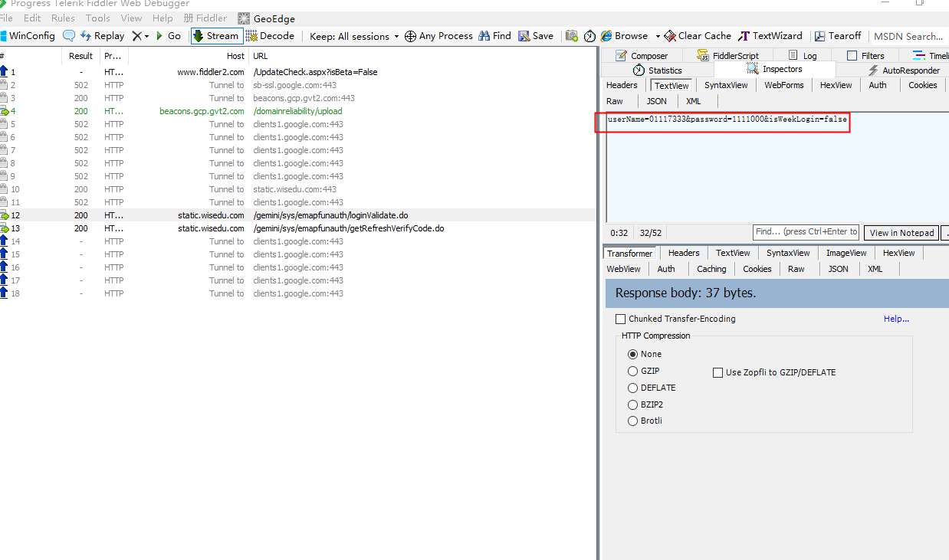Screen dimensions: 949x560
Task: Open Find sessions binoculars tool
Action: (x=494, y=36)
